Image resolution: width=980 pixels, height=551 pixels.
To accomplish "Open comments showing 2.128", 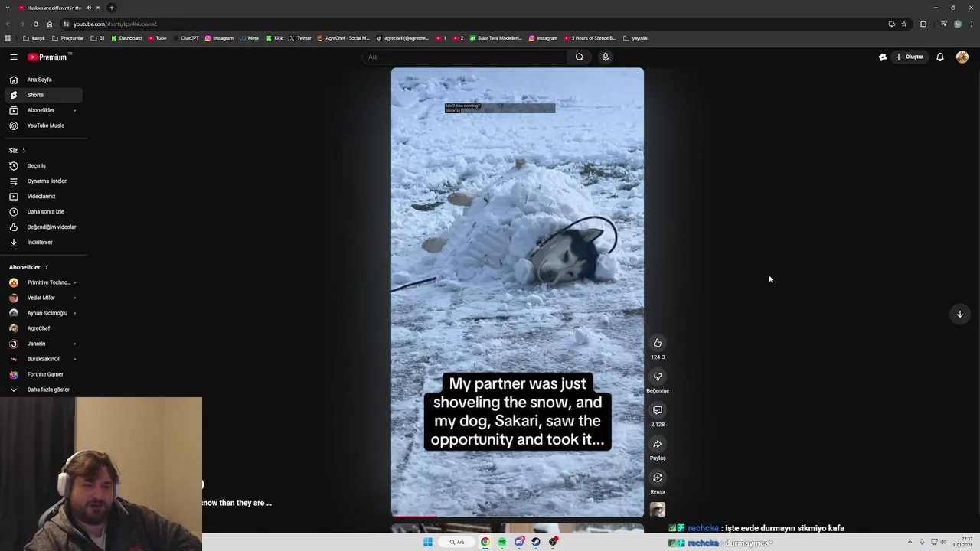I will (x=658, y=410).
